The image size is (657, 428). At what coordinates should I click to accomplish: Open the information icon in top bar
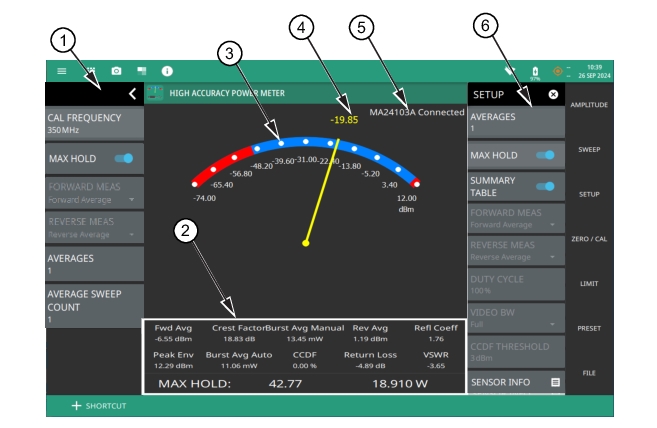tap(167, 72)
